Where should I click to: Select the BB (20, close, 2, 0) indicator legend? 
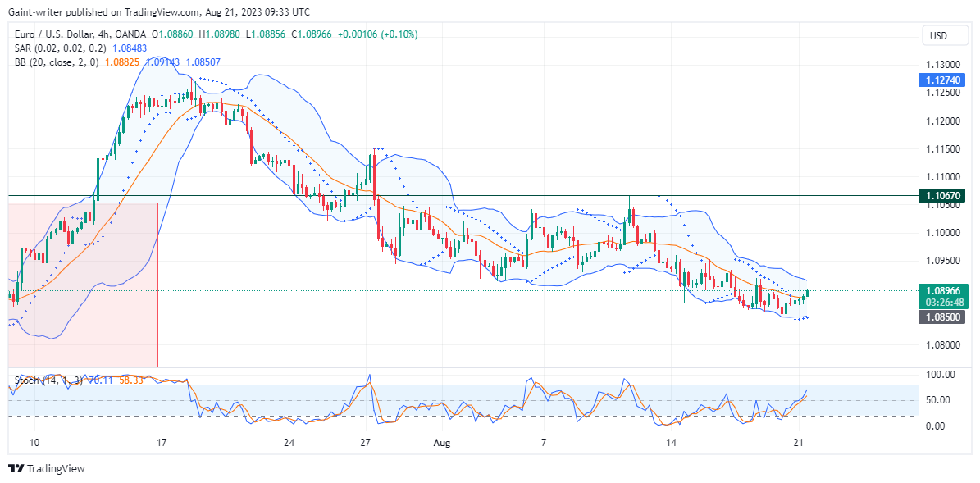56,62
